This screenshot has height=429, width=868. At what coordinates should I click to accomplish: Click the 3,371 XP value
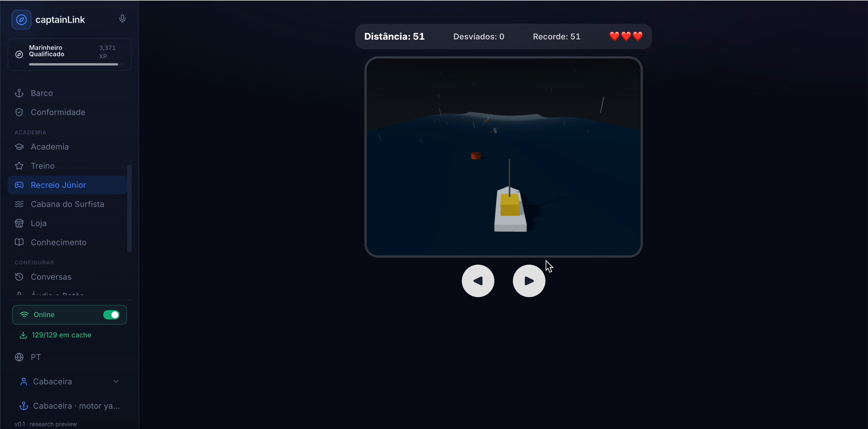tap(107, 52)
